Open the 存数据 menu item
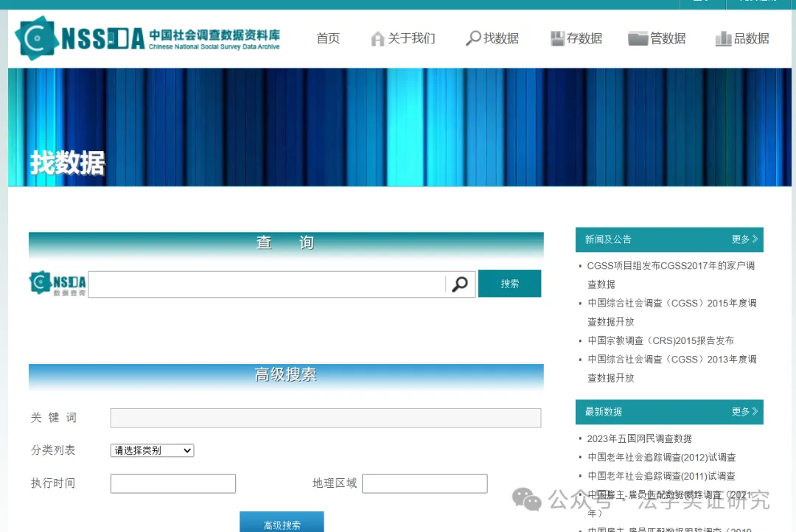The image size is (796, 532). [584, 38]
